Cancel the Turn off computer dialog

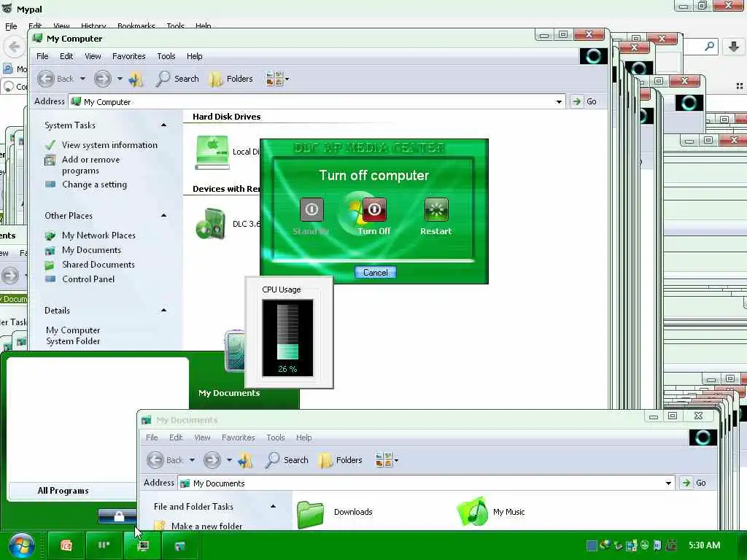pyautogui.click(x=376, y=273)
